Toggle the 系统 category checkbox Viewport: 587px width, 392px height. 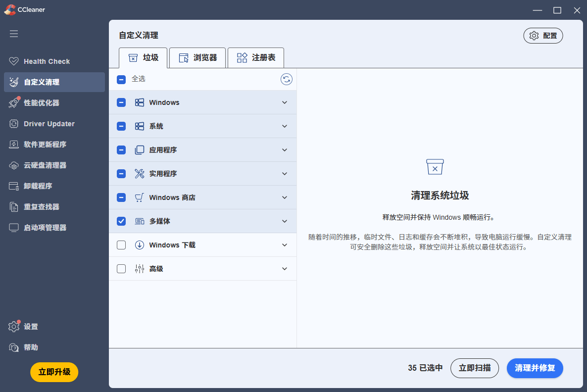point(121,126)
